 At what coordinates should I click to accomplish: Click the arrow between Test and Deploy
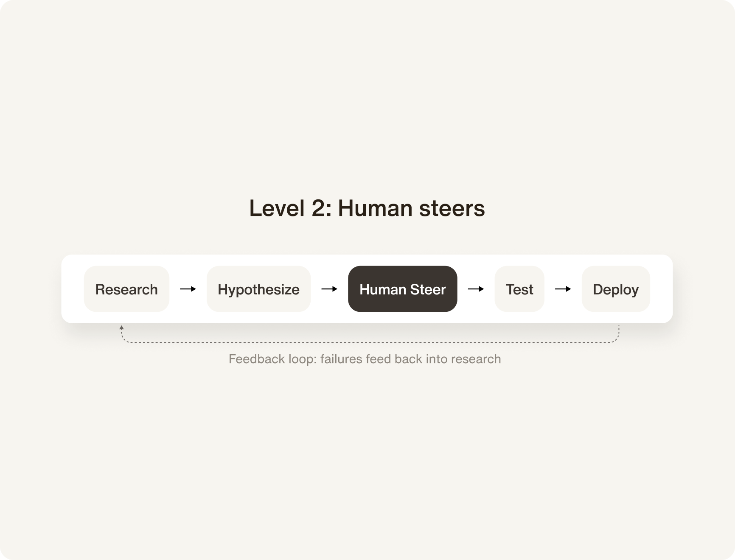coord(563,289)
